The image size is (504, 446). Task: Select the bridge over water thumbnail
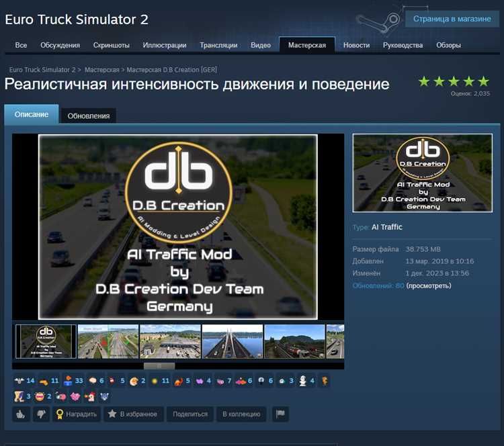[233, 341]
